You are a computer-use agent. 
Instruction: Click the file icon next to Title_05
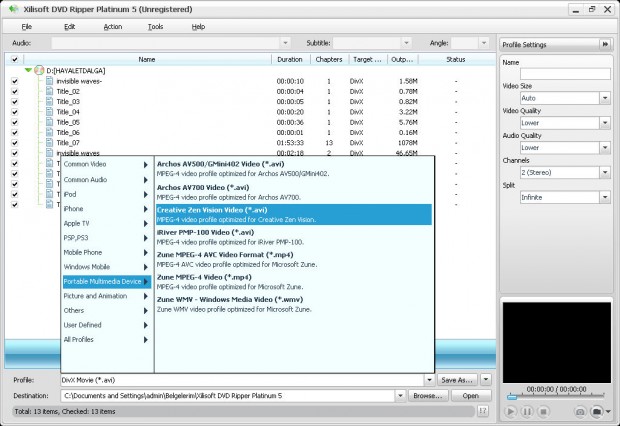(x=49, y=122)
